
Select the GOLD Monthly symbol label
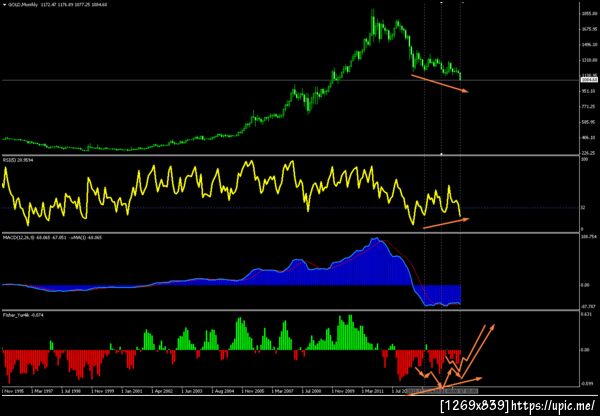click(x=23, y=5)
